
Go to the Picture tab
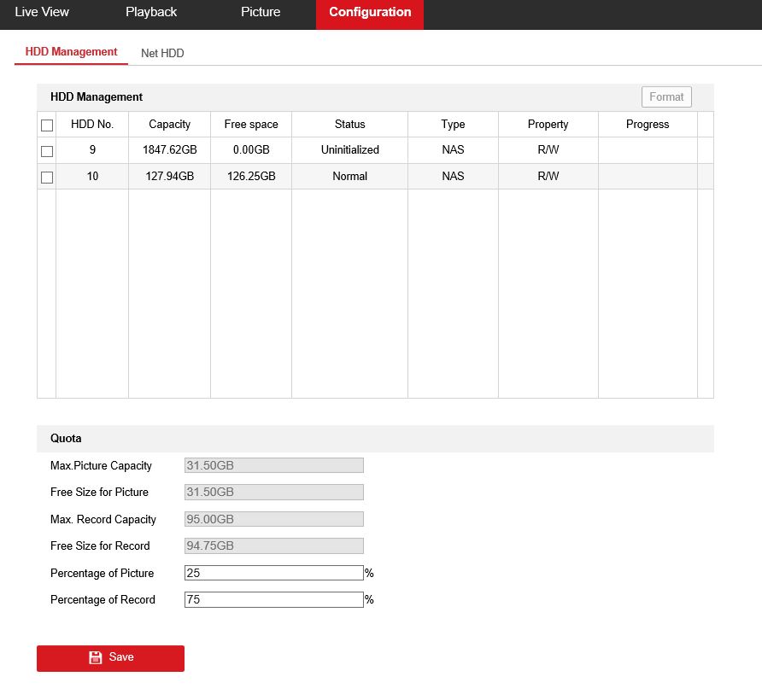click(x=261, y=13)
